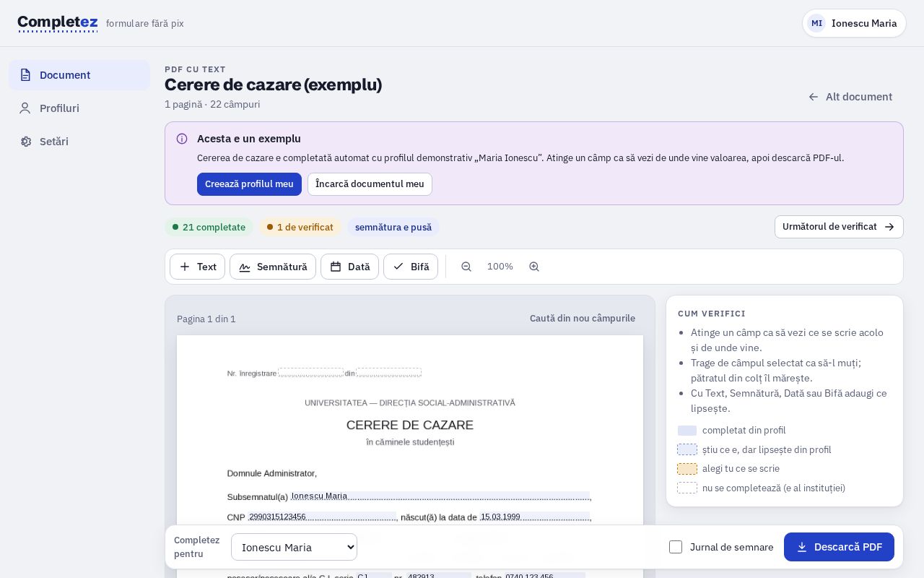Click the 'alegi tu ce se scrie' legend swatch
Screen dimensions: 924x578
point(687,469)
